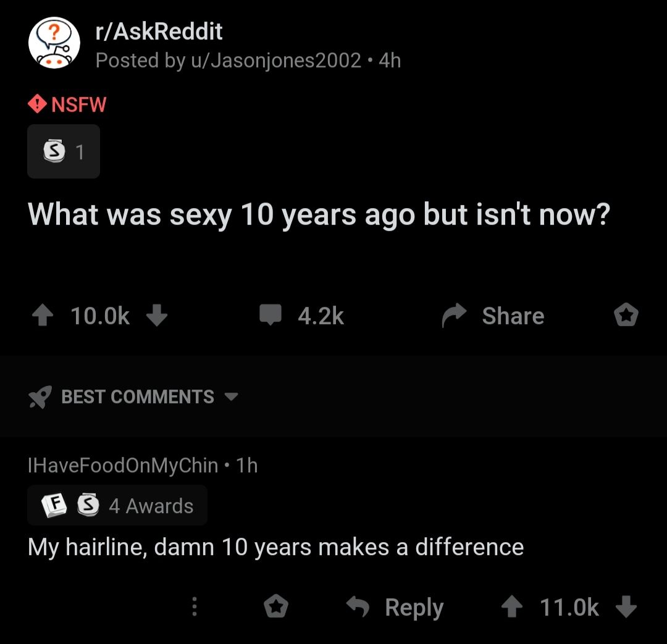Open the post comments icon
This screenshot has width=667, height=644.
pyautogui.click(x=270, y=315)
